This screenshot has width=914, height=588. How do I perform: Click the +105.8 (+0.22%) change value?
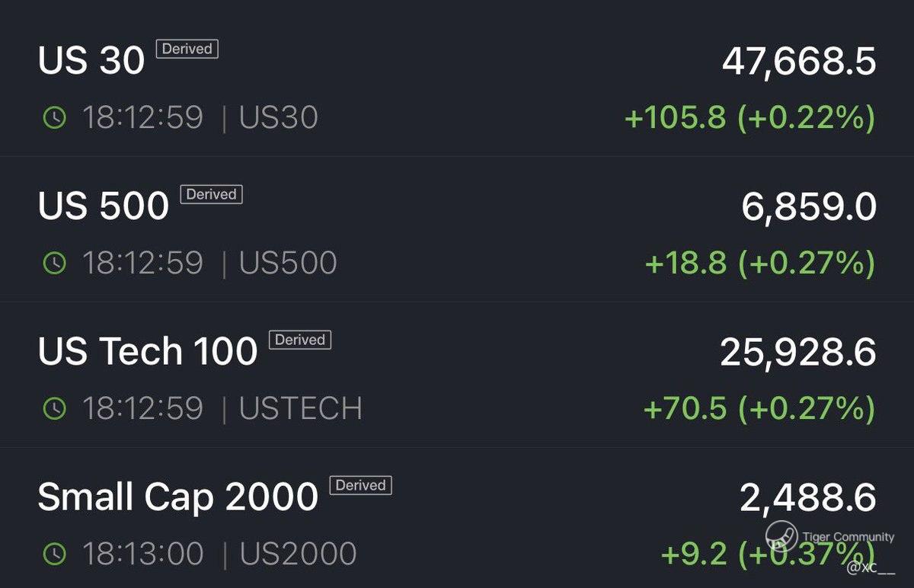(749, 118)
